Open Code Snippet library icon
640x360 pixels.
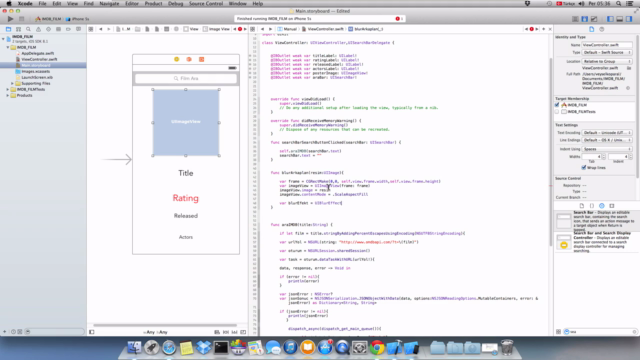tap(592, 206)
